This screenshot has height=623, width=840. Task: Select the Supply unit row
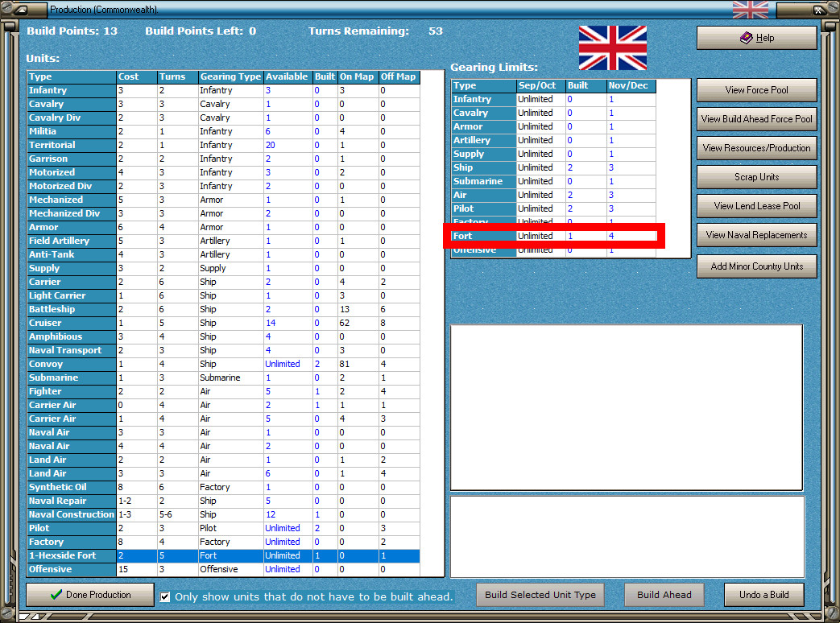click(223, 268)
